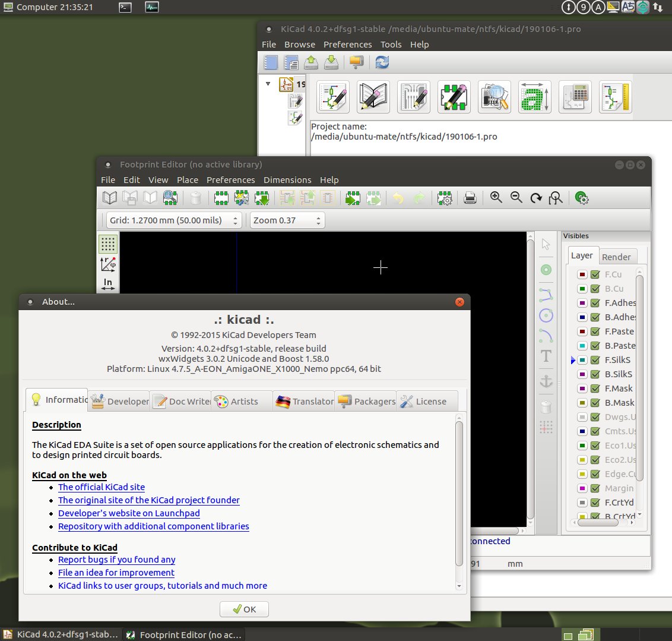Toggle polar coordinates display
The height and width of the screenshot is (641, 672).
pos(108,264)
